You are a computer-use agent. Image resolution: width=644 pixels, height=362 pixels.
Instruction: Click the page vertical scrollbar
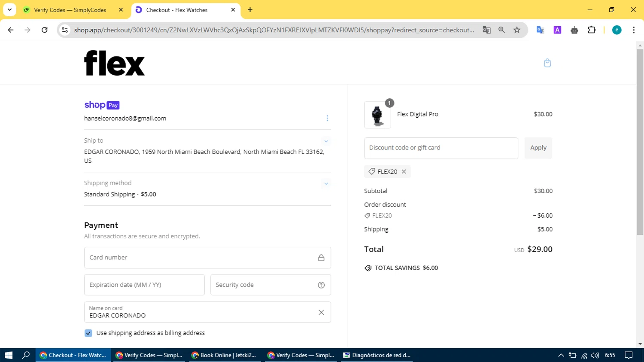pyautogui.click(x=640, y=142)
